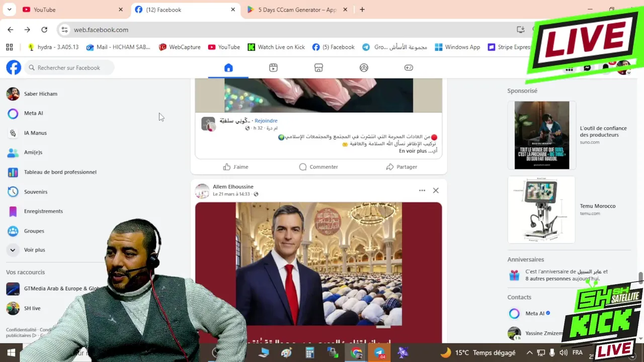Go back in Chrome
Screen dimensions: 644x362
pos(11,30)
